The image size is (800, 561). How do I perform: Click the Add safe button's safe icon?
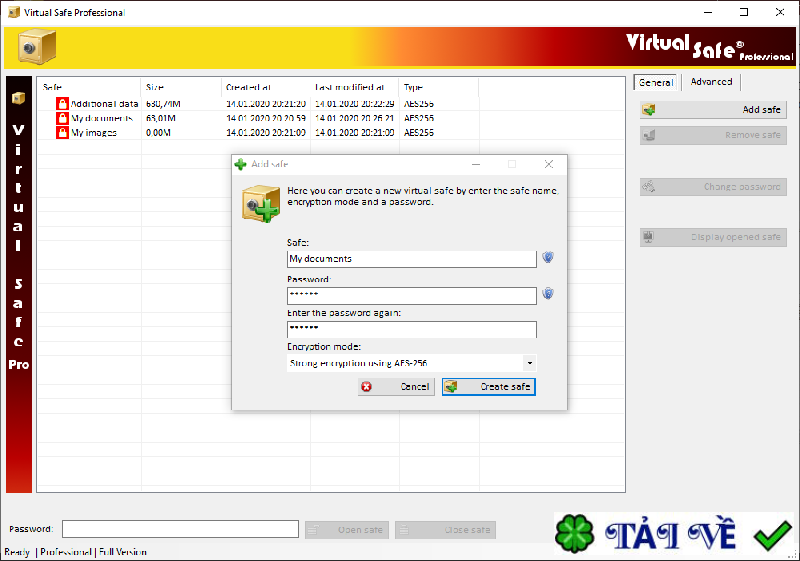(x=649, y=110)
